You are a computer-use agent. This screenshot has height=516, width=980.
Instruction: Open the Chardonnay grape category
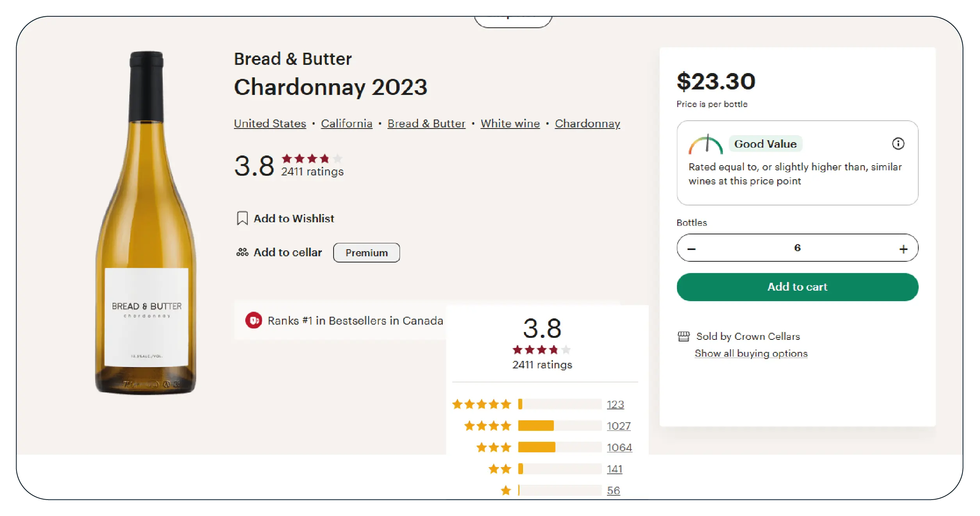coord(587,123)
